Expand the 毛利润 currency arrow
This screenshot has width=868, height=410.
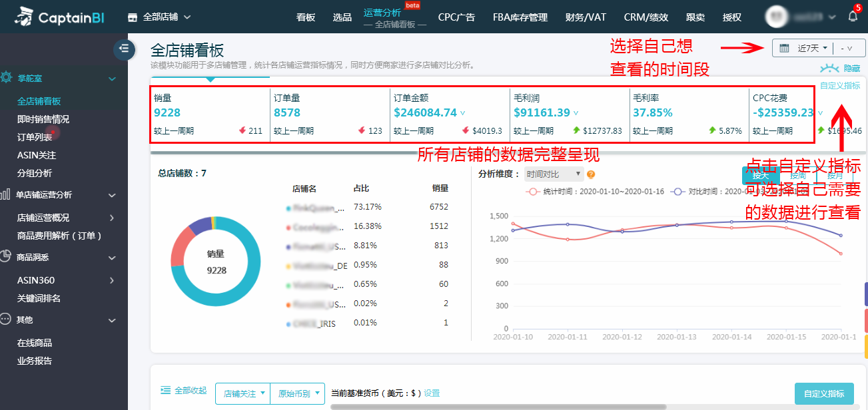pyautogui.click(x=576, y=113)
